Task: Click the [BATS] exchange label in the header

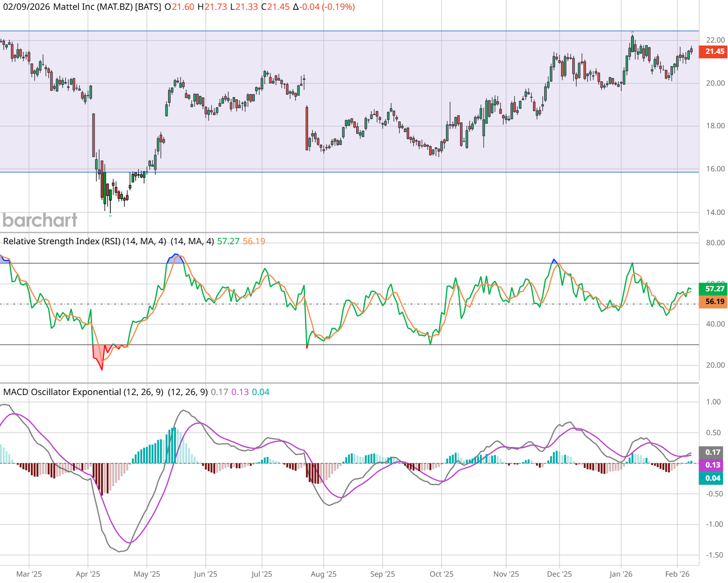Action: click(x=148, y=7)
